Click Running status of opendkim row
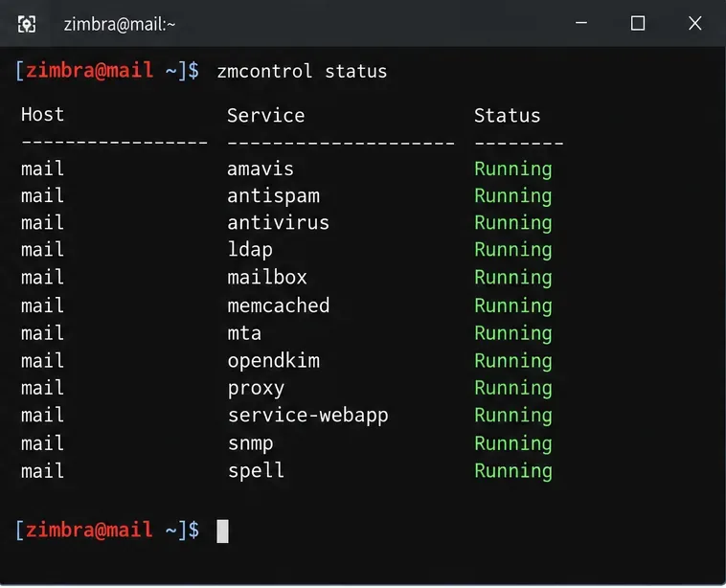Screen dimensions: 726x588 click(x=513, y=362)
